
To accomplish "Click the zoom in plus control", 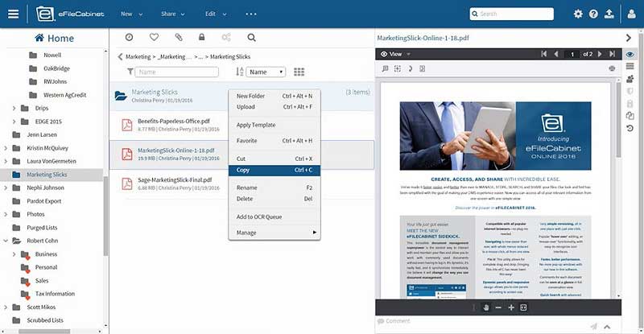I will (511, 307).
